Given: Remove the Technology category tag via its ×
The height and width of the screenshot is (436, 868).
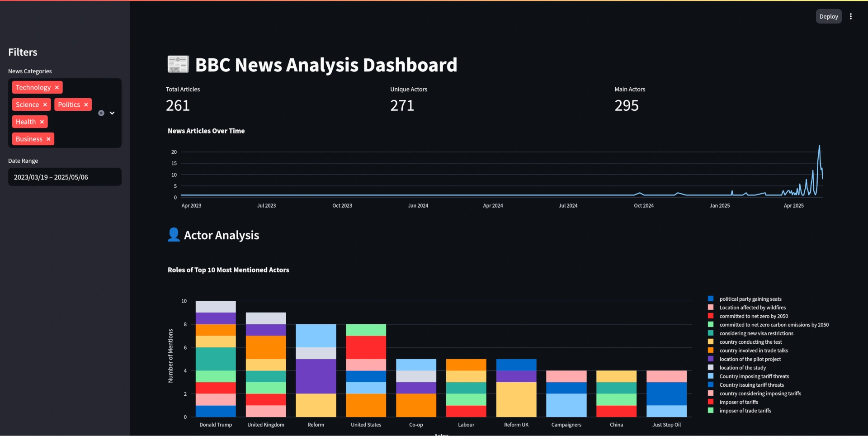Looking at the screenshot, I should 57,87.
